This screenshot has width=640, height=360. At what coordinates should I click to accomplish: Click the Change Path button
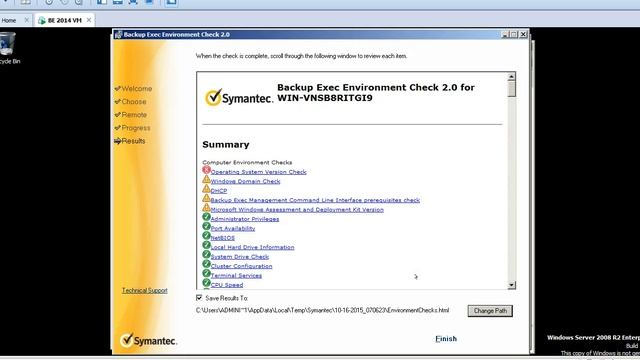490,311
